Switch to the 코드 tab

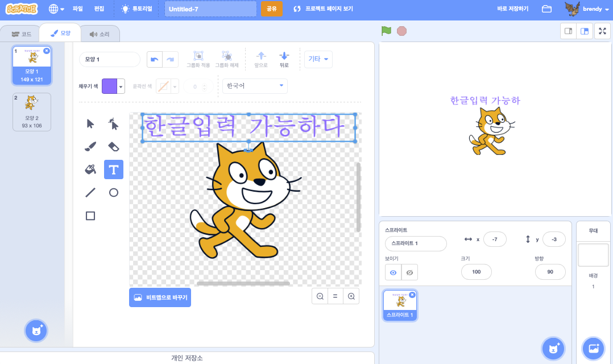pos(21,34)
